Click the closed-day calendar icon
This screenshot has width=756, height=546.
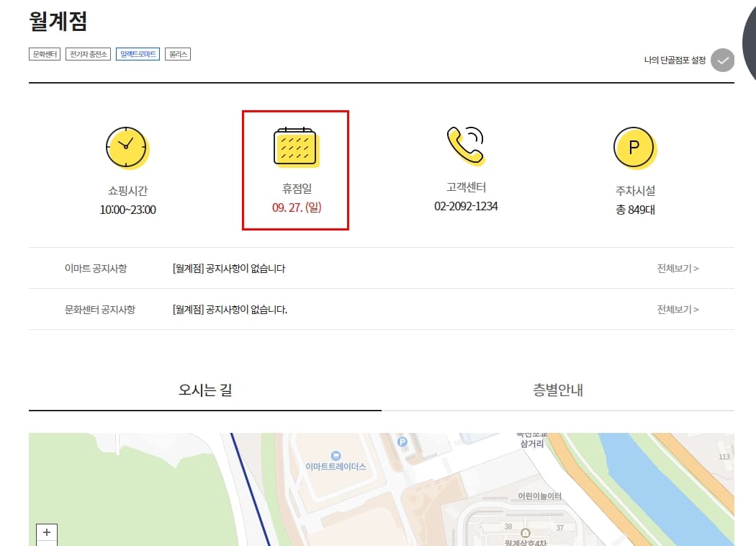click(296, 147)
